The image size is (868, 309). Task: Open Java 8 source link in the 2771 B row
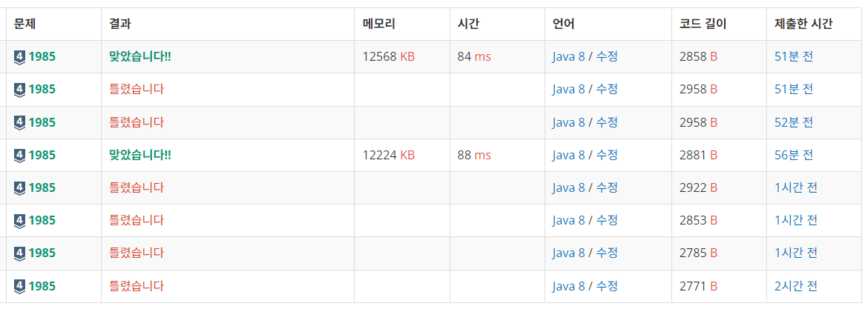(568, 286)
